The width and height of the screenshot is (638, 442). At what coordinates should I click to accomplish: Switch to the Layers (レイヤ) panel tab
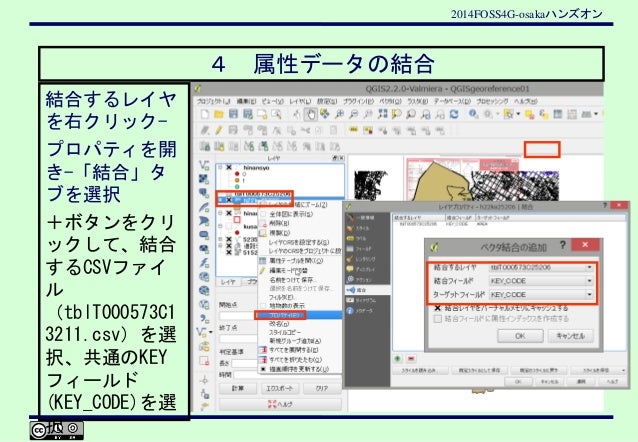pyautogui.click(x=228, y=282)
